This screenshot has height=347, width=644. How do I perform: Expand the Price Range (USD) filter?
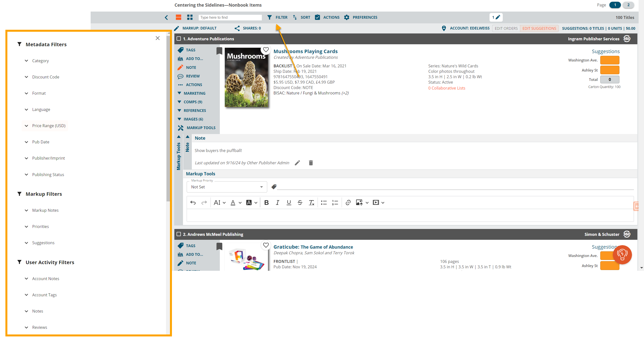(45, 126)
